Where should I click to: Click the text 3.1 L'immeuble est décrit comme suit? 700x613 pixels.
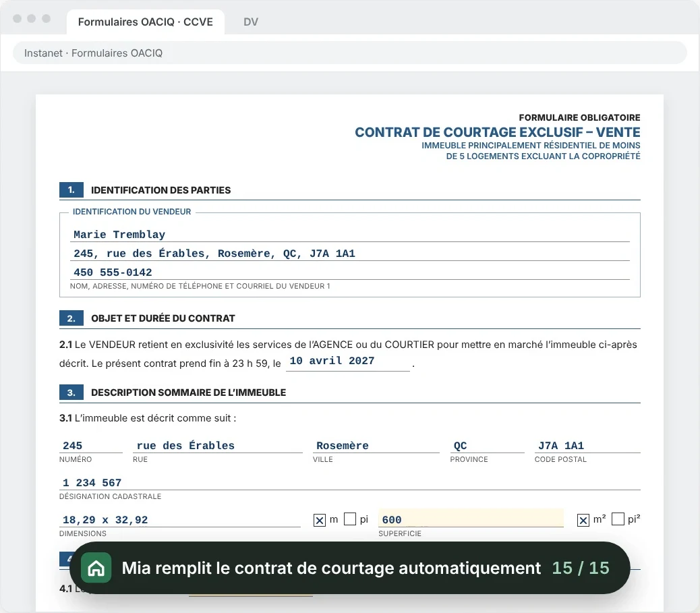148,418
